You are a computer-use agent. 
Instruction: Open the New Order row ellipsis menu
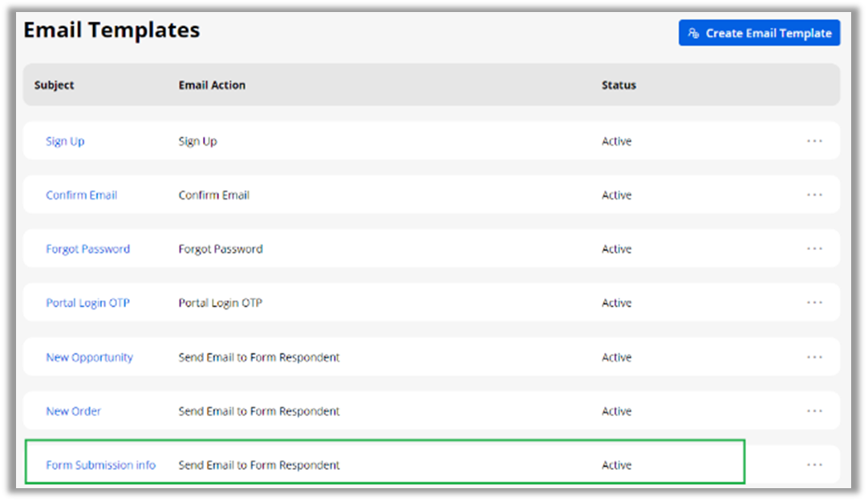[x=814, y=411]
